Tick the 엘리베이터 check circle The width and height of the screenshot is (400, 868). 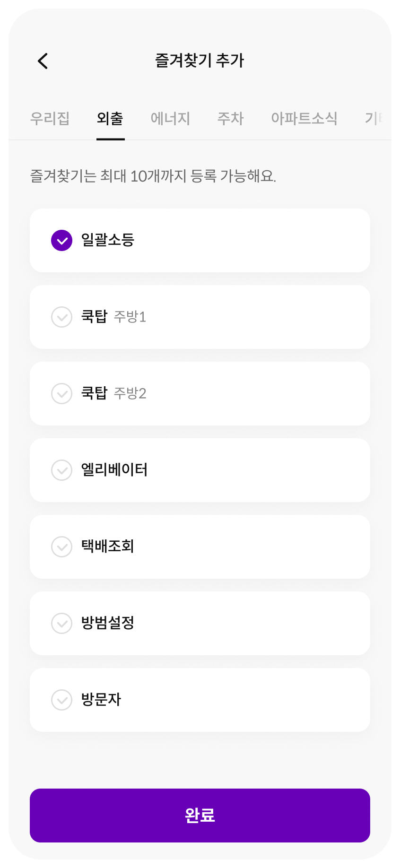(x=61, y=470)
